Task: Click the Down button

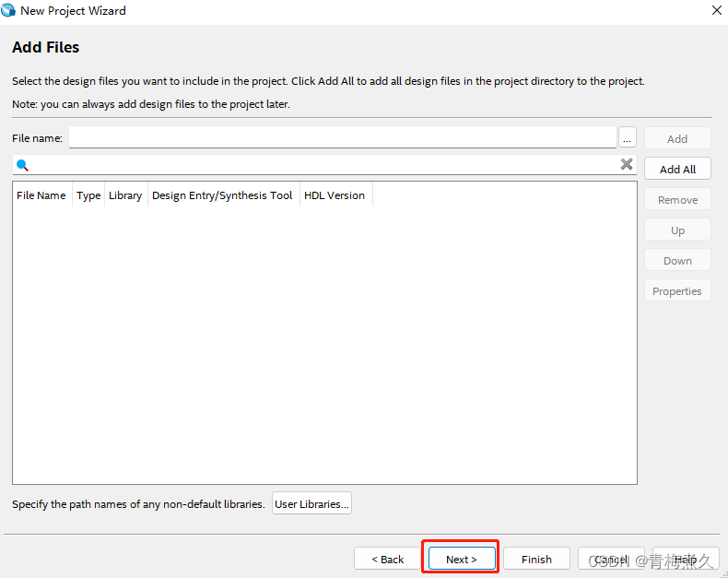Action: [677, 260]
